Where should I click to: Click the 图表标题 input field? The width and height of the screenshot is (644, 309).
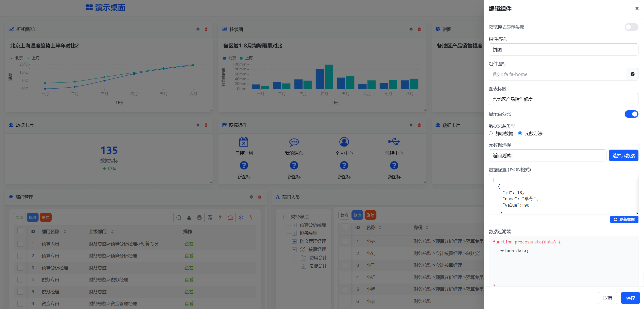click(563, 99)
